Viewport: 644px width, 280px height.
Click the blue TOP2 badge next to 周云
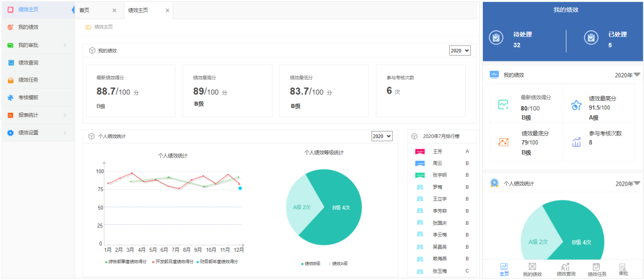click(x=420, y=163)
